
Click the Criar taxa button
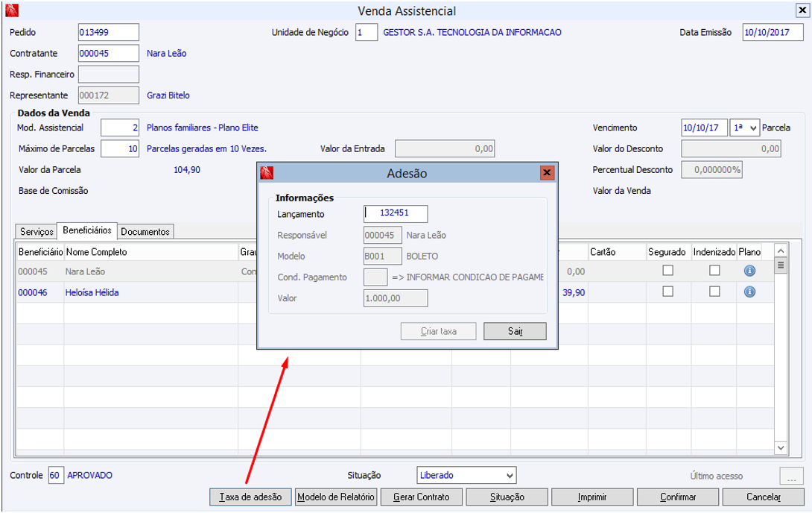coord(439,331)
